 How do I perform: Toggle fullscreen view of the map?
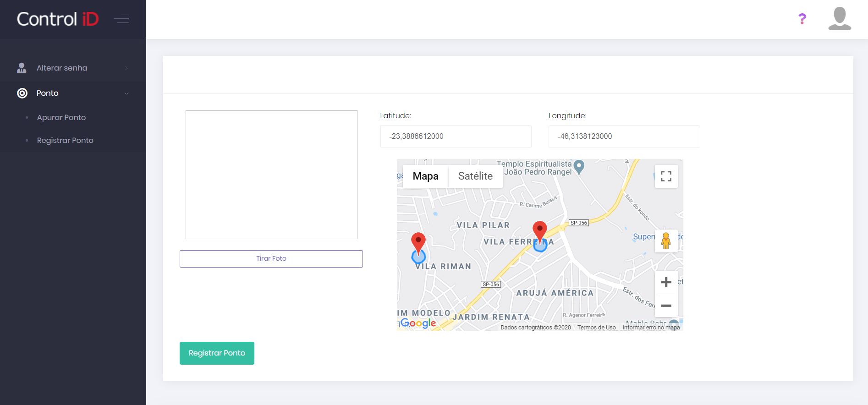pyautogui.click(x=666, y=176)
